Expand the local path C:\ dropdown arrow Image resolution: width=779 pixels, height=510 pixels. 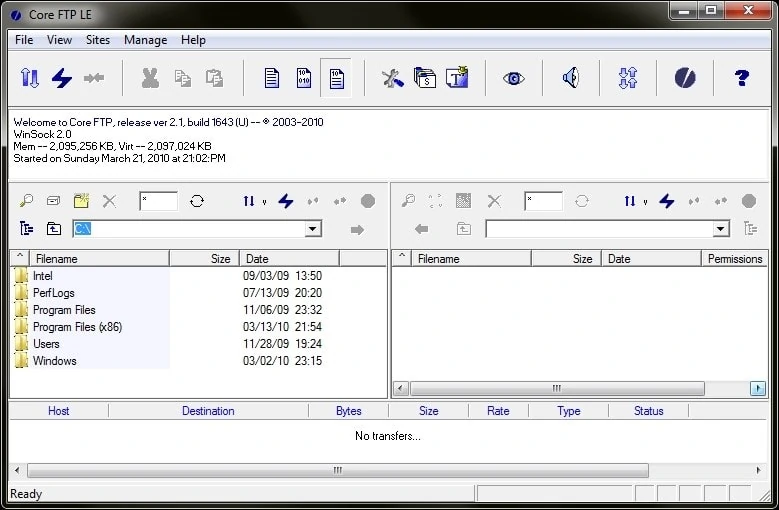(x=312, y=229)
